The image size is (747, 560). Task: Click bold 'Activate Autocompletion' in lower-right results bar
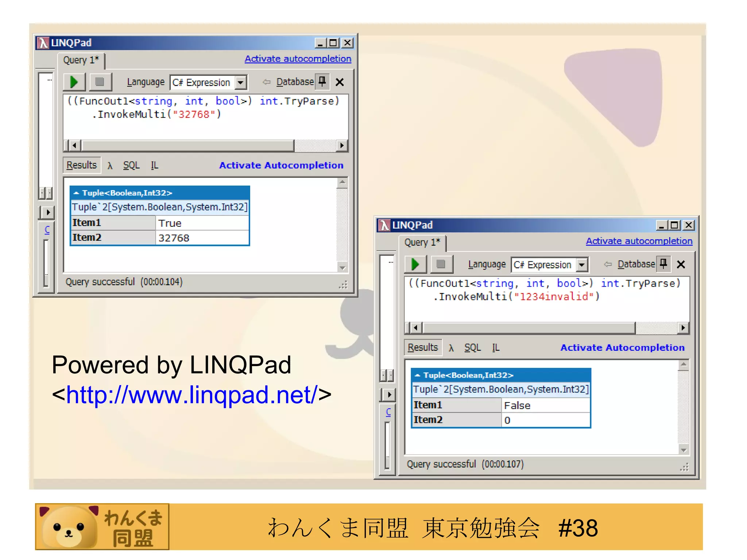point(623,347)
